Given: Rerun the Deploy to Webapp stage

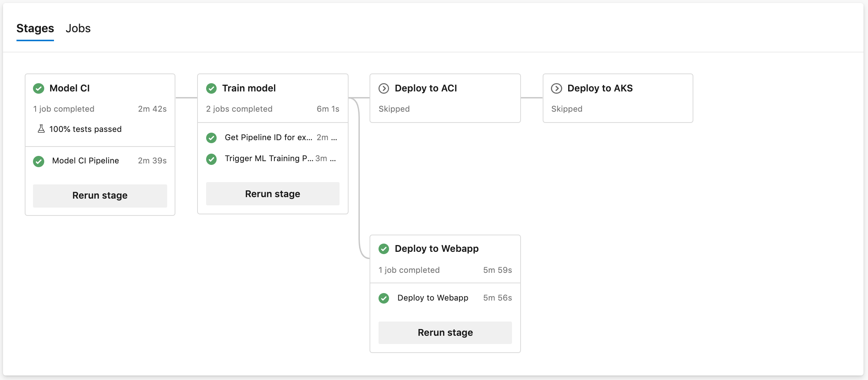Looking at the screenshot, I should pos(445,332).
